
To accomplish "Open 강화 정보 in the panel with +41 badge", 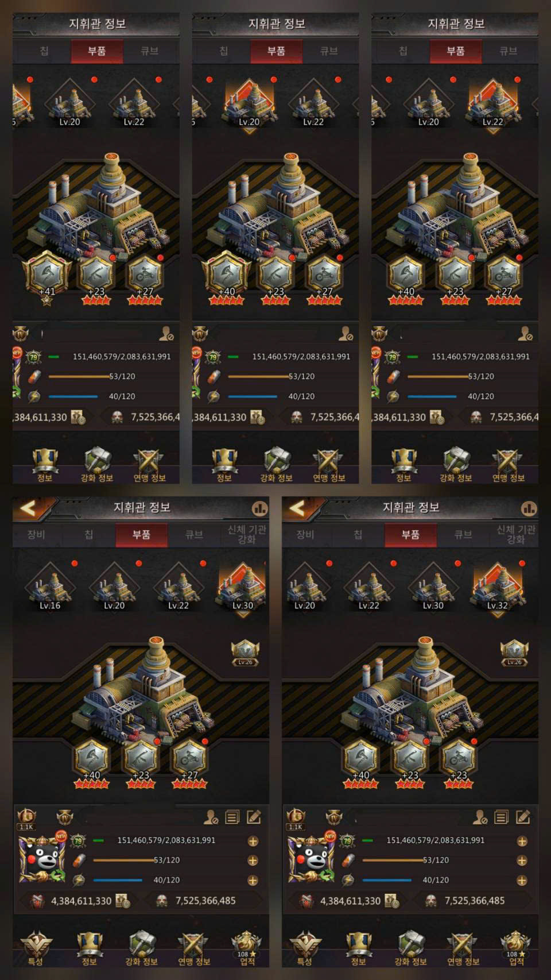I will coord(97,464).
